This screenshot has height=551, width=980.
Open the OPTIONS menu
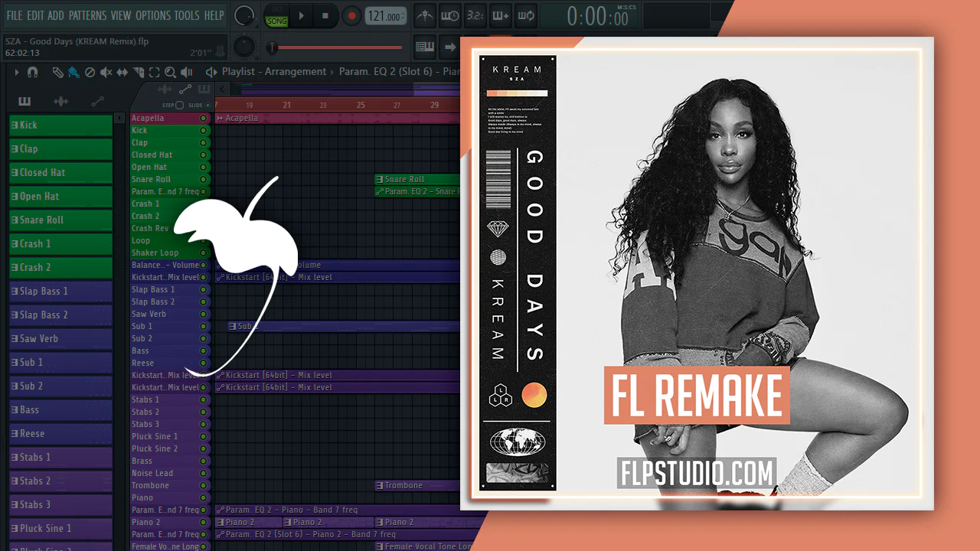[153, 15]
